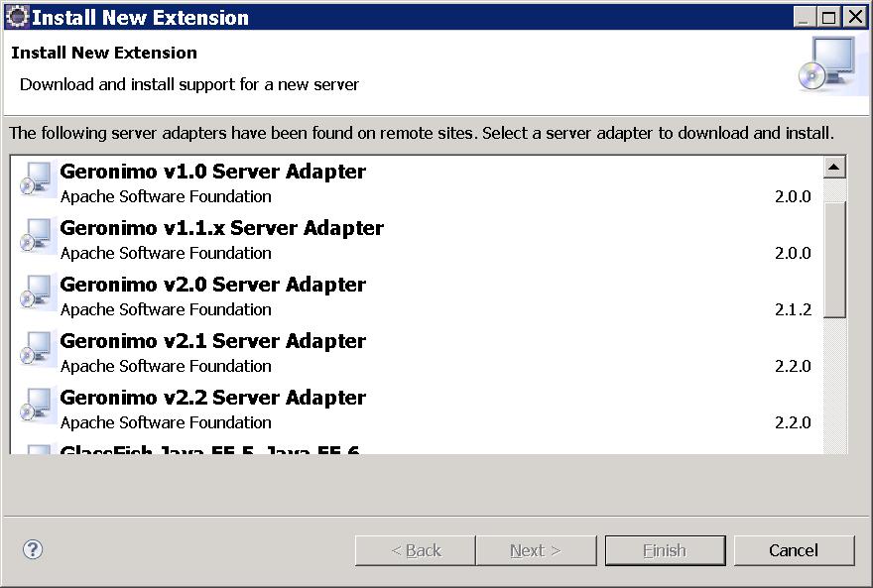
Task: Click the scrollbar track below the thumb
Action: tap(834, 386)
